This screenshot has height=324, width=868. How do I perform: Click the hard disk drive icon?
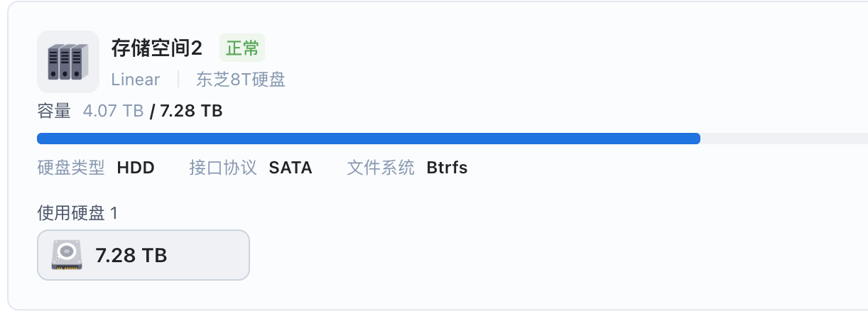[x=67, y=254]
